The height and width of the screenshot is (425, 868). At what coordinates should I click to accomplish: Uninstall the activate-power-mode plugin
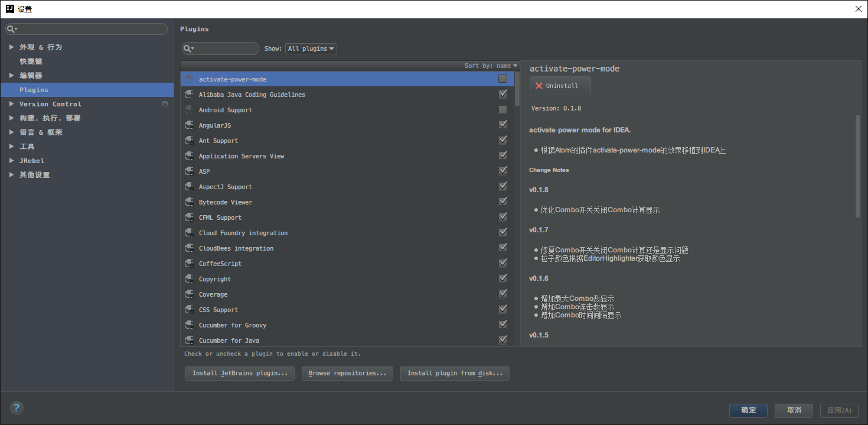(560, 86)
